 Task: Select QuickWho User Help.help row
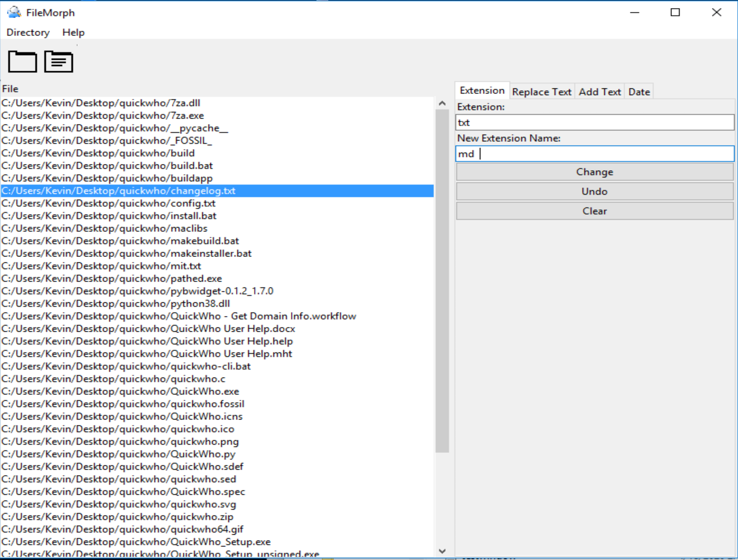[217, 341]
